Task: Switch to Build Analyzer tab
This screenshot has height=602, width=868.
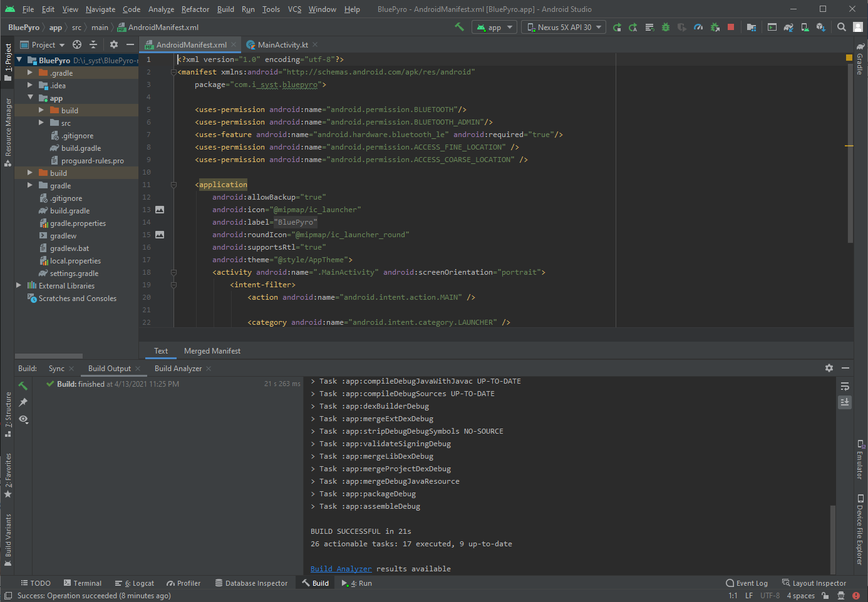Action: 178,369
